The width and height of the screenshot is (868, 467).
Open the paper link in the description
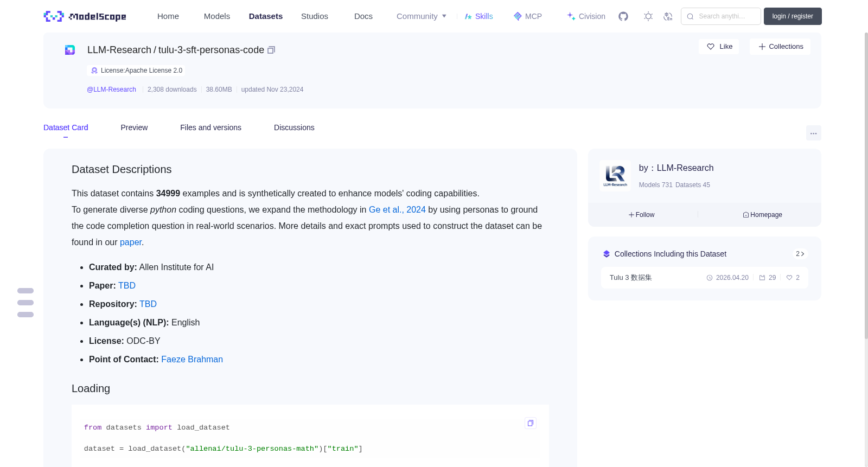click(x=131, y=242)
